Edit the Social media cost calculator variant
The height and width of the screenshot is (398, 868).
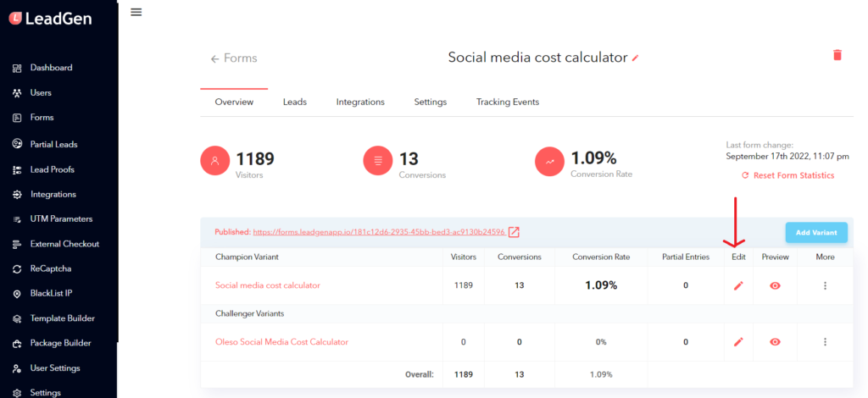pyautogui.click(x=738, y=285)
